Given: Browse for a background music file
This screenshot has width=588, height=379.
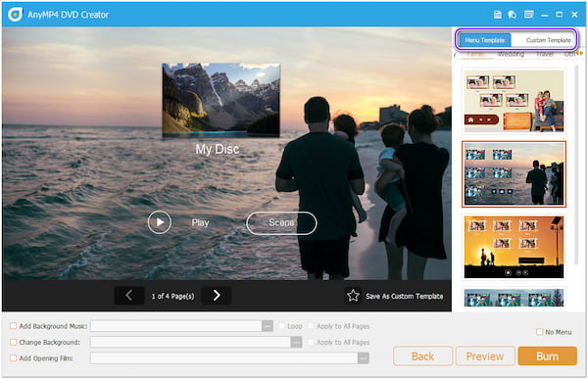Looking at the screenshot, I should [268, 326].
